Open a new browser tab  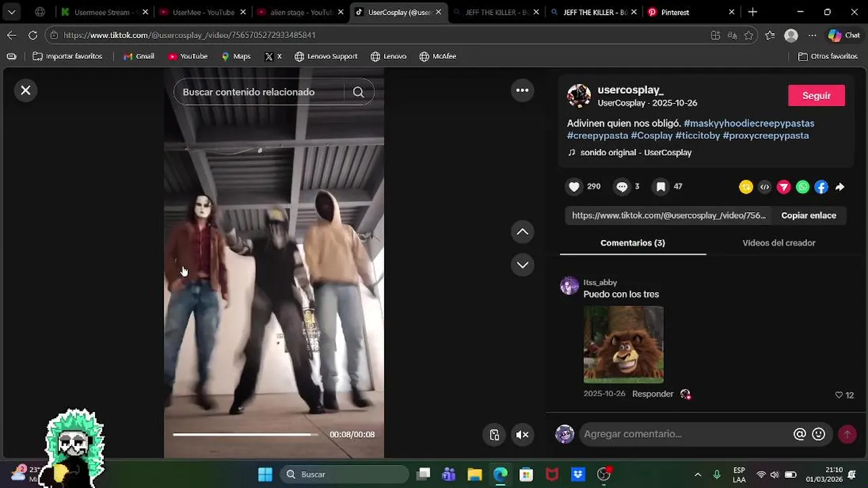coord(753,12)
